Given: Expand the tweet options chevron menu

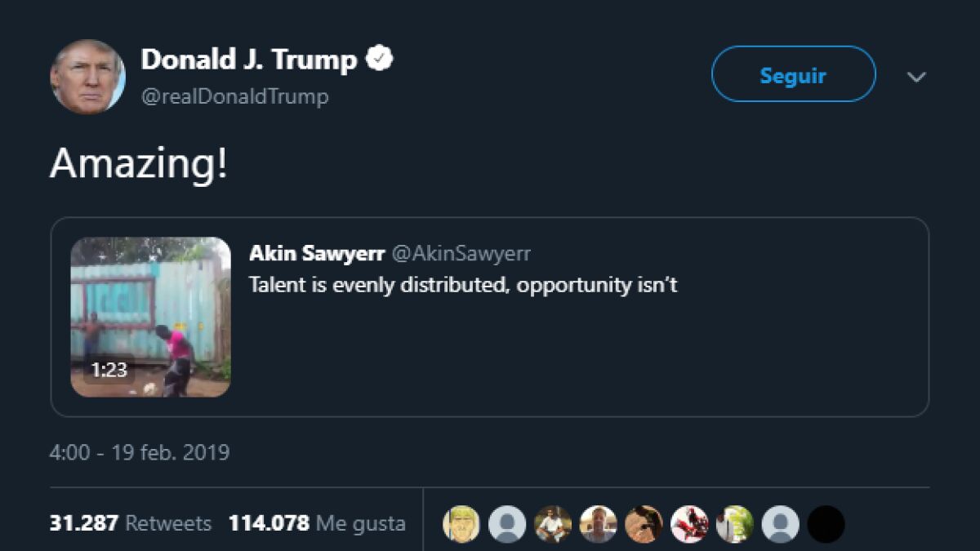Looking at the screenshot, I should pyautogui.click(x=916, y=77).
